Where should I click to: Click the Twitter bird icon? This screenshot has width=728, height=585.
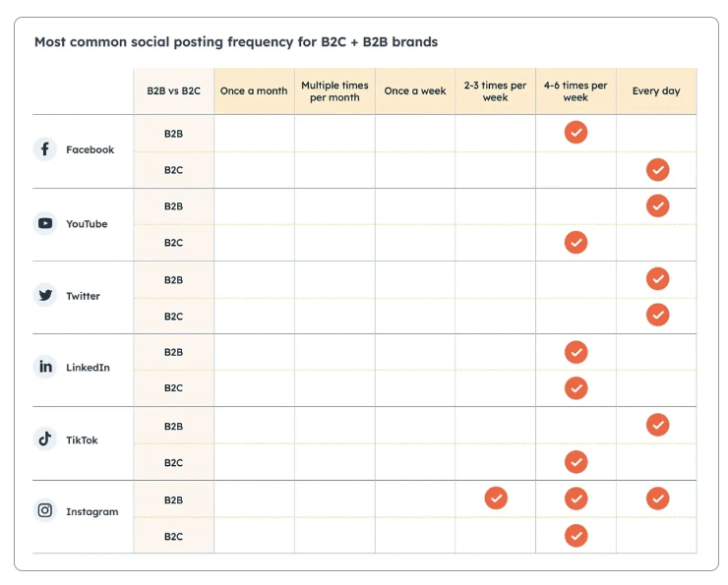pos(45,295)
